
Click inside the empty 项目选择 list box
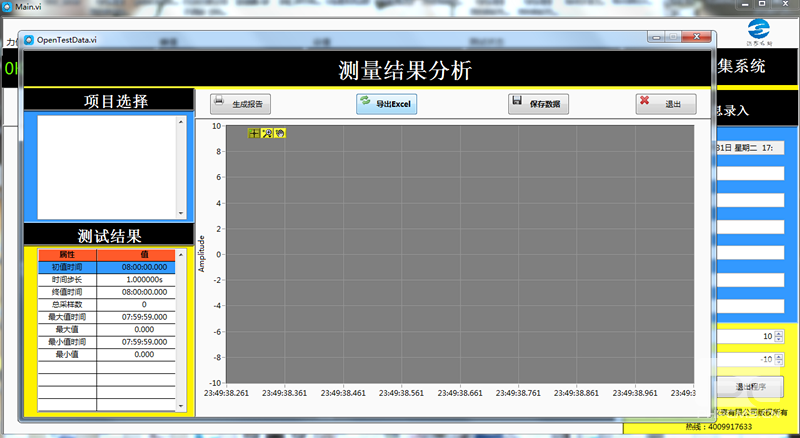pos(106,165)
